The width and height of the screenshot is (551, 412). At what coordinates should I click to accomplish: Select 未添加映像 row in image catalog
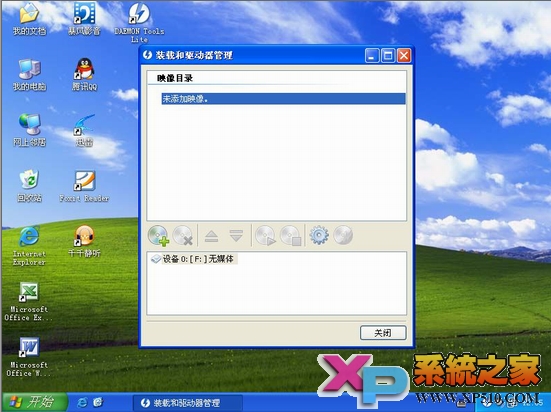pyautogui.click(x=283, y=99)
